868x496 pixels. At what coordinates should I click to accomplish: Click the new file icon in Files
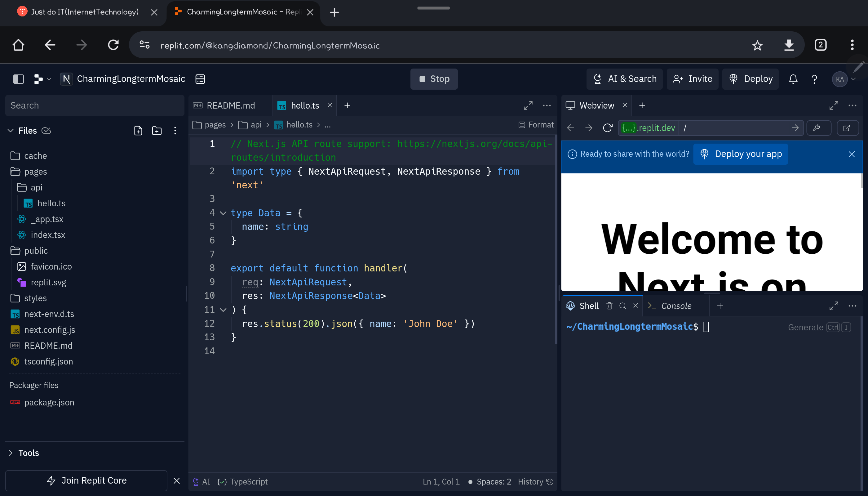[x=138, y=131]
